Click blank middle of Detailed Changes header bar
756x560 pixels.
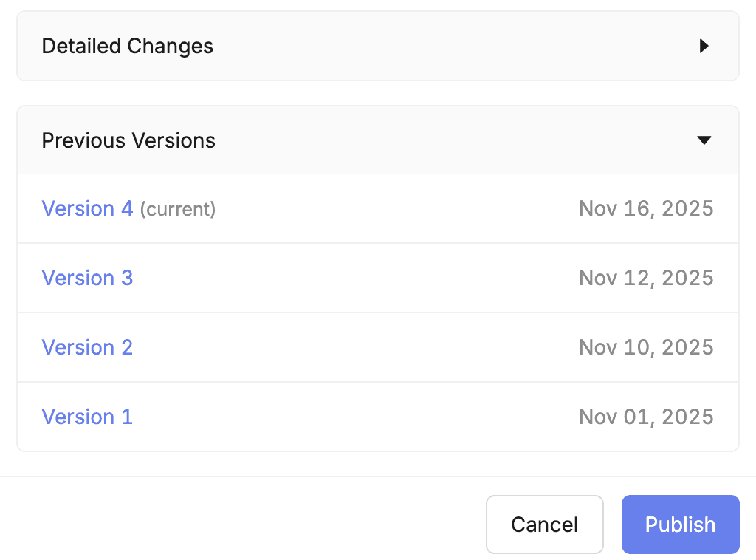point(443,47)
